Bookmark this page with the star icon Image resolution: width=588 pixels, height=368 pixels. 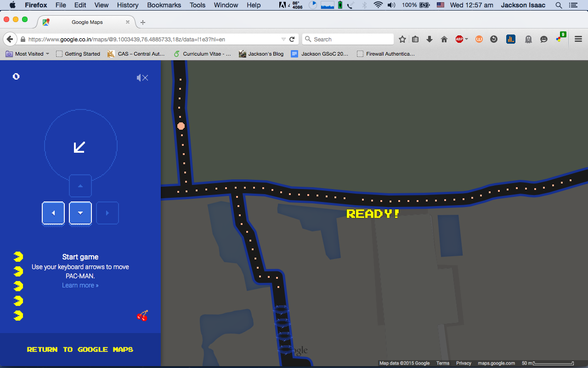pos(402,40)
